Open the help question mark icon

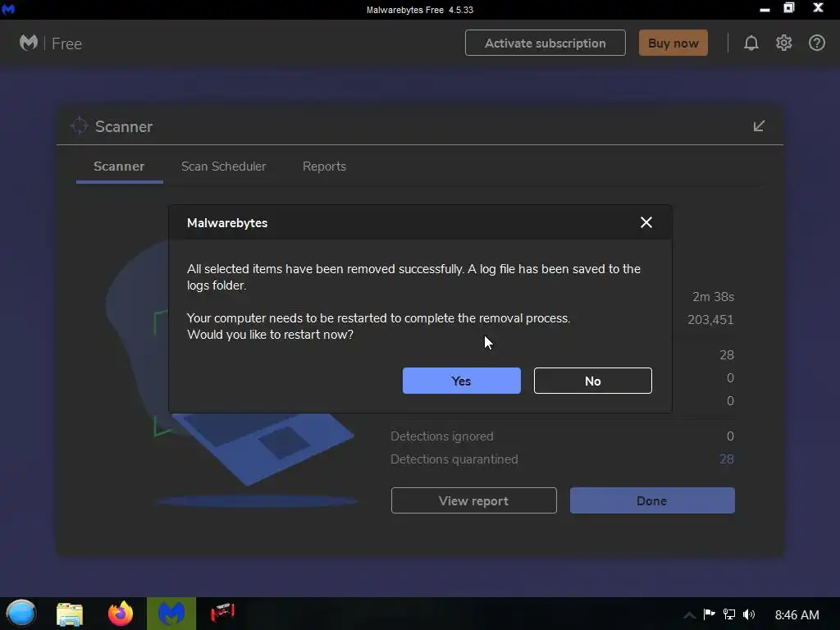pos(816,43)
